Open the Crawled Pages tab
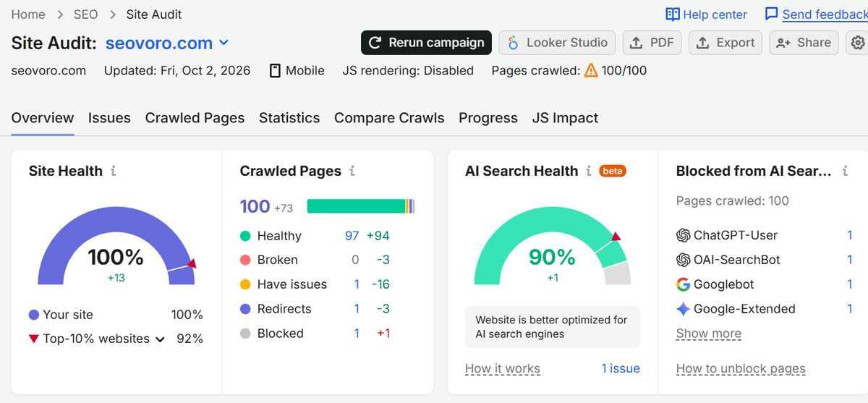 click(195, 118)
